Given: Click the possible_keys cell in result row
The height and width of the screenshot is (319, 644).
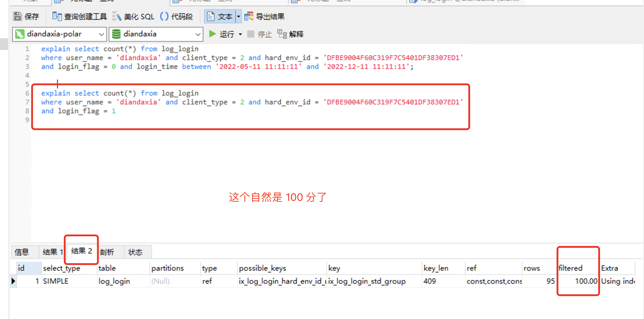Looking at the screenshot, I should coord(282,281).
